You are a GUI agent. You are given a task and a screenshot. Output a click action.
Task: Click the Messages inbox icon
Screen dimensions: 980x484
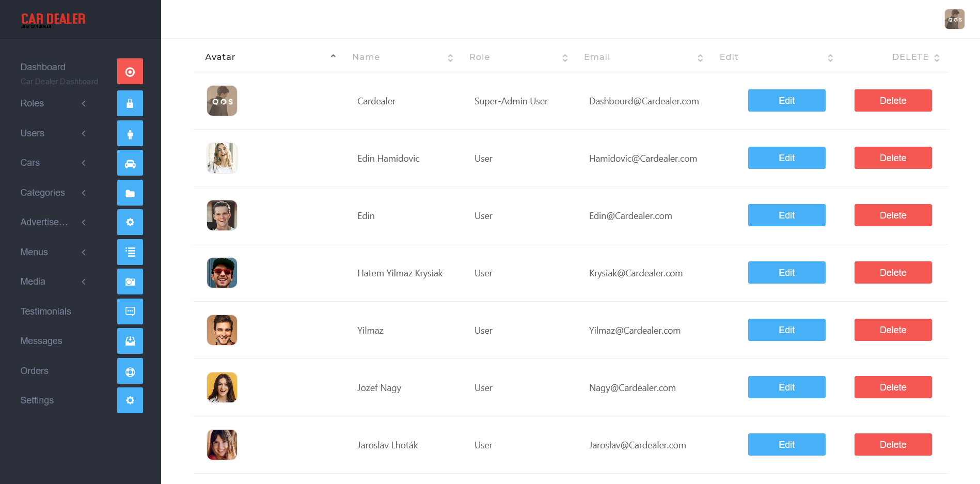[130, 341]
